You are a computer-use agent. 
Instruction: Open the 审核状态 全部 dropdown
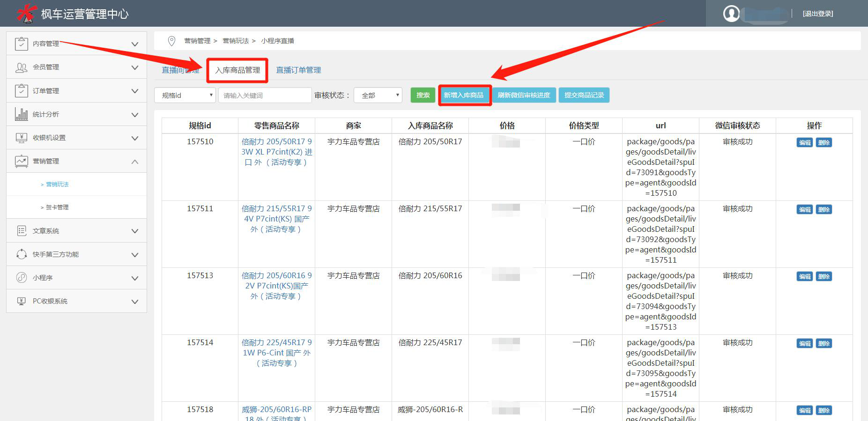pos(378,95)
